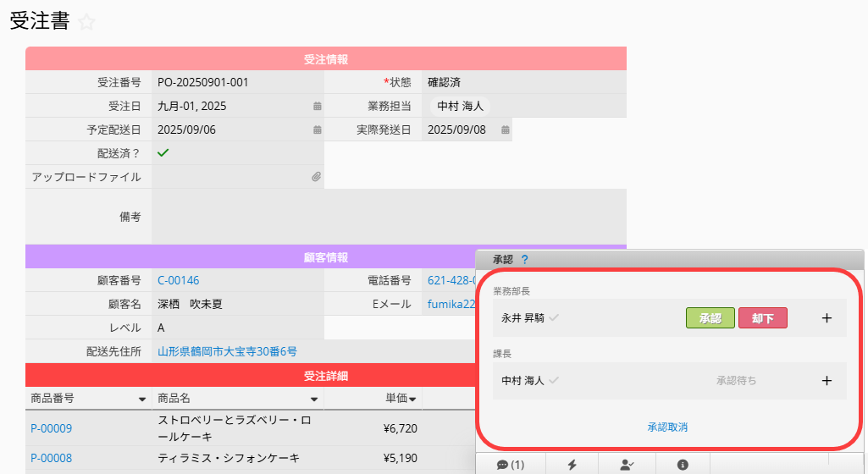Click the info circle icon
Image resolution: width=868 pixels, height=474 pixels.
[x=683, y=465]
